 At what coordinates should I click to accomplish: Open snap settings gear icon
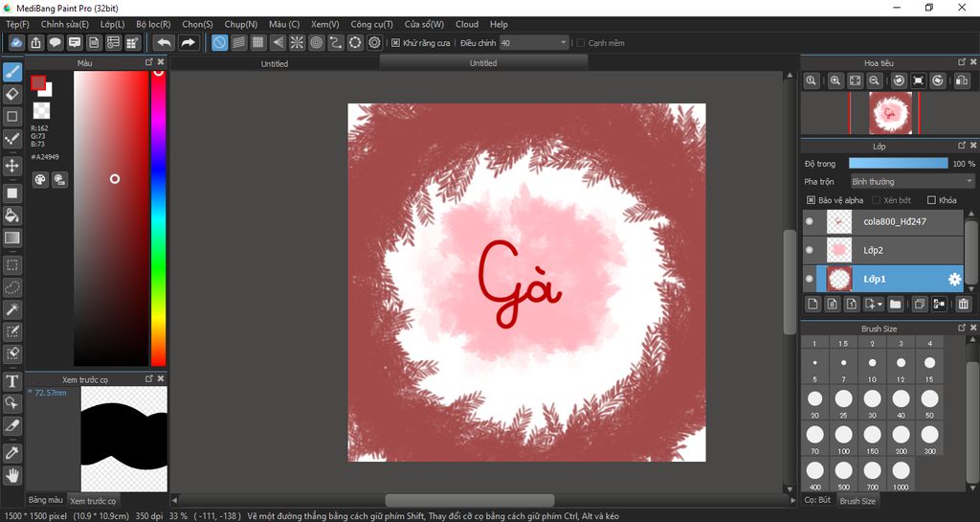click(374, 42)
